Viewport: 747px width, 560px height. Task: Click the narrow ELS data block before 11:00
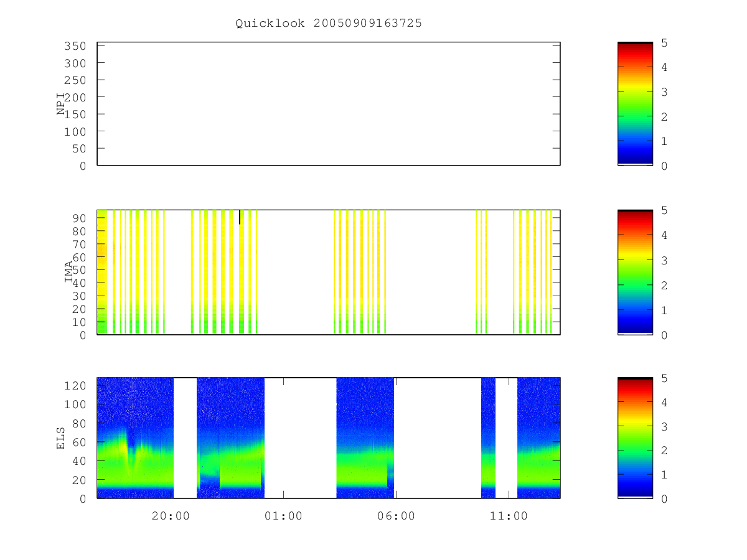(x=488, y=437)
